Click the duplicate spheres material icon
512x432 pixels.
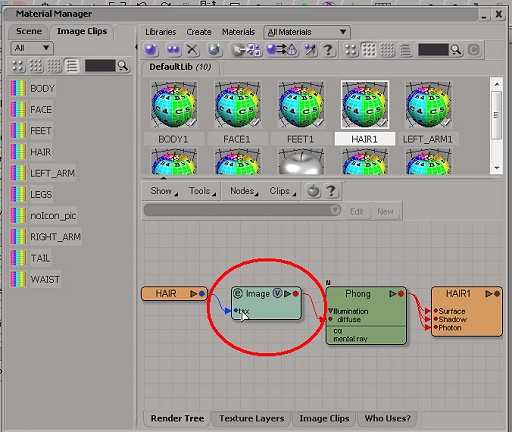click(173, 50)
